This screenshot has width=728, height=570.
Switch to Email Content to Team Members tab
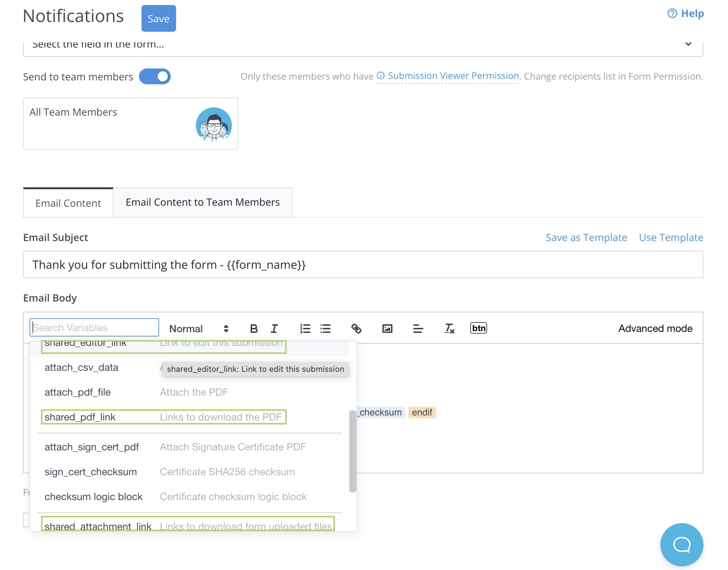202,202
